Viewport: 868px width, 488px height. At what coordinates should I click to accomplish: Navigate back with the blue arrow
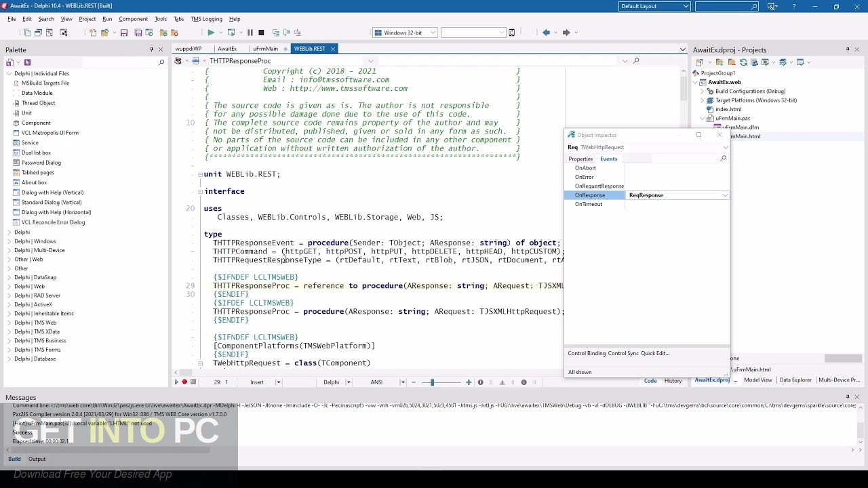point(546,33)
